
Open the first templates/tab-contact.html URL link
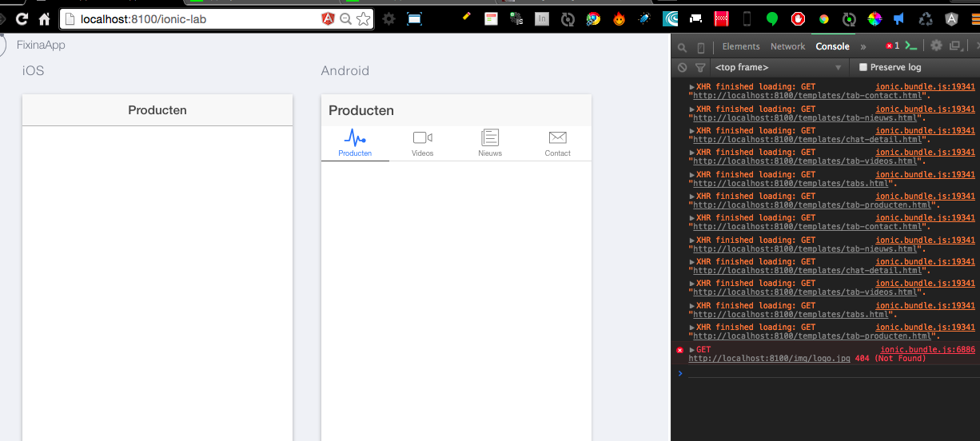[x=808, y=96]
